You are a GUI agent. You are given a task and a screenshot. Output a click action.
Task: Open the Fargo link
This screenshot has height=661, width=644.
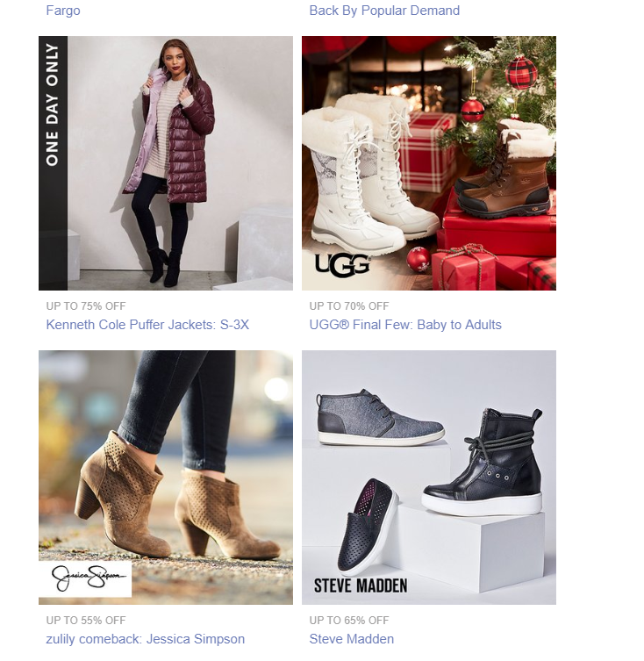point(63,11)
